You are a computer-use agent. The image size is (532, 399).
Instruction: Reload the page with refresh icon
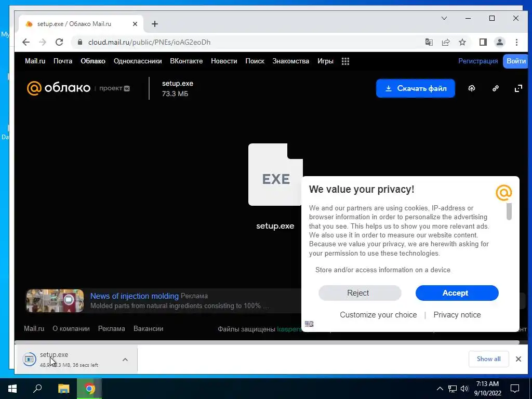[x=59, y=42]
